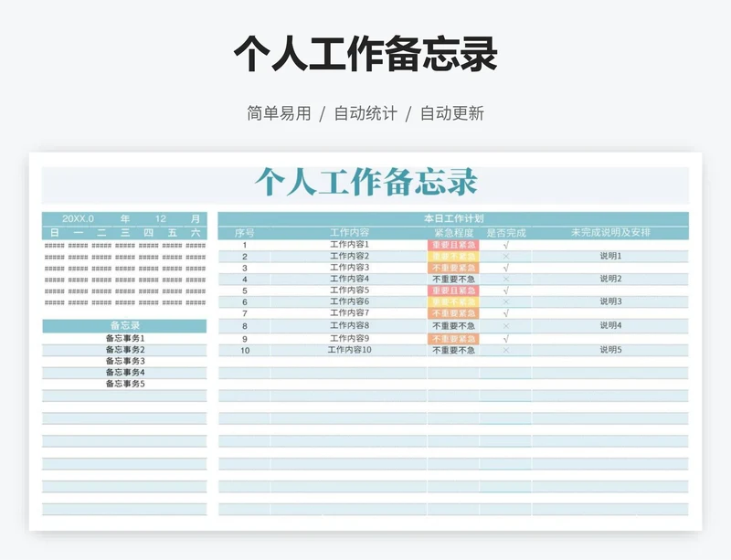Viewport: 731px width, 560px height.
Task: Select the 四 weekday column header
Action: [x=148, y=233]
